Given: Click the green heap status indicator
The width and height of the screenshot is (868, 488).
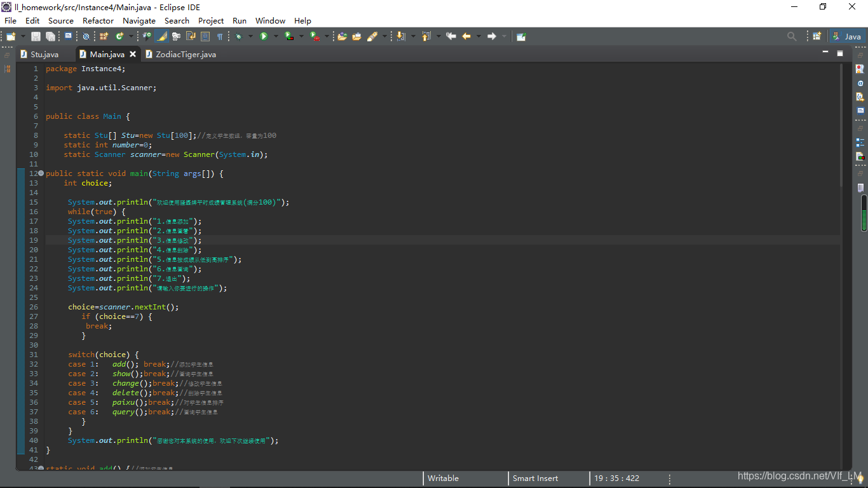Looking at the screenshot, I should tap(864, 213).
